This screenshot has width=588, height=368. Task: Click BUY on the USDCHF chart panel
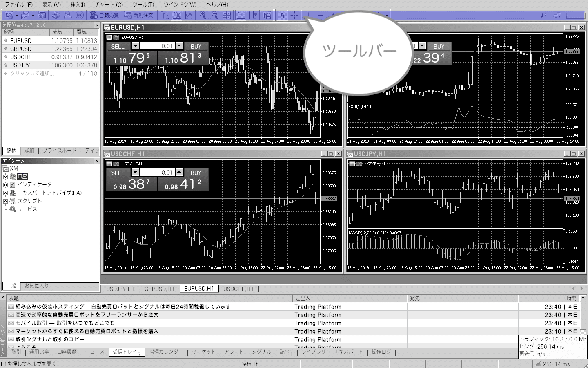click(x=196, y=173)
